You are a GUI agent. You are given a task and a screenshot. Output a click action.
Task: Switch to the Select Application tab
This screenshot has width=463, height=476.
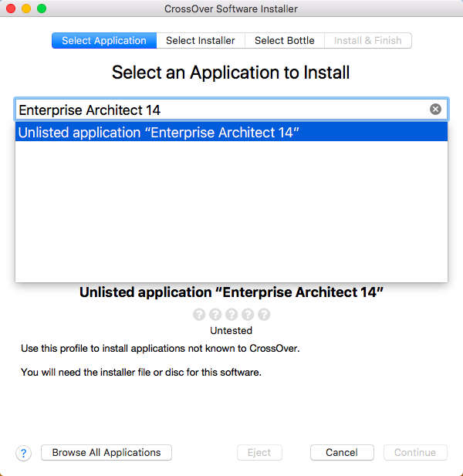104,41
